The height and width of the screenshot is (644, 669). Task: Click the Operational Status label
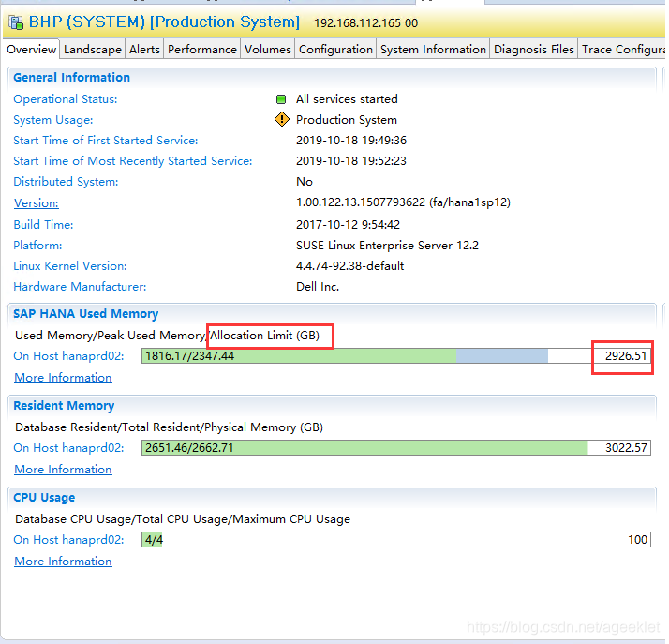[x=66, y=99]
